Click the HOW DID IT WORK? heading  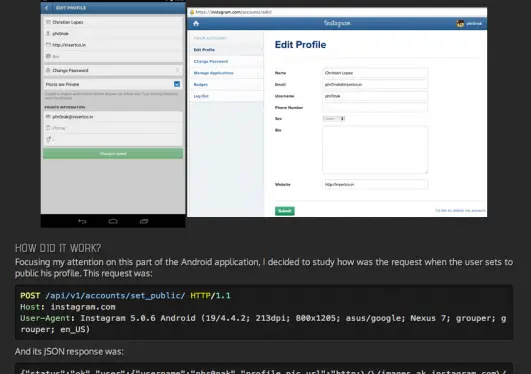pyautogui.click(x=58, y=248)
